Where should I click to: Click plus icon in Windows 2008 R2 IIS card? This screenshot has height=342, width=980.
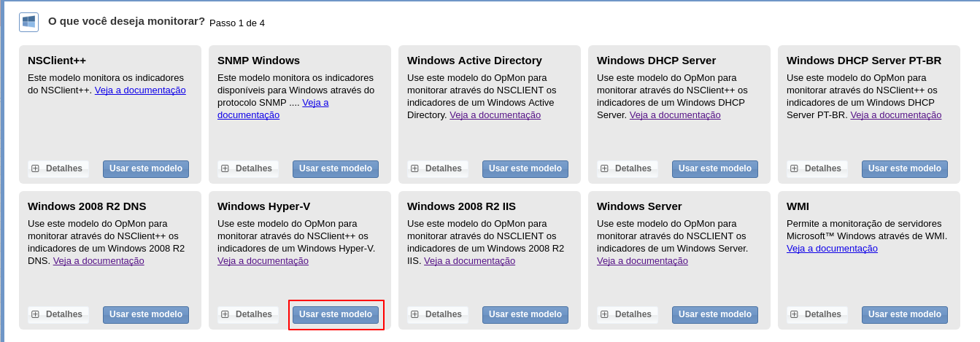point(414,314)
